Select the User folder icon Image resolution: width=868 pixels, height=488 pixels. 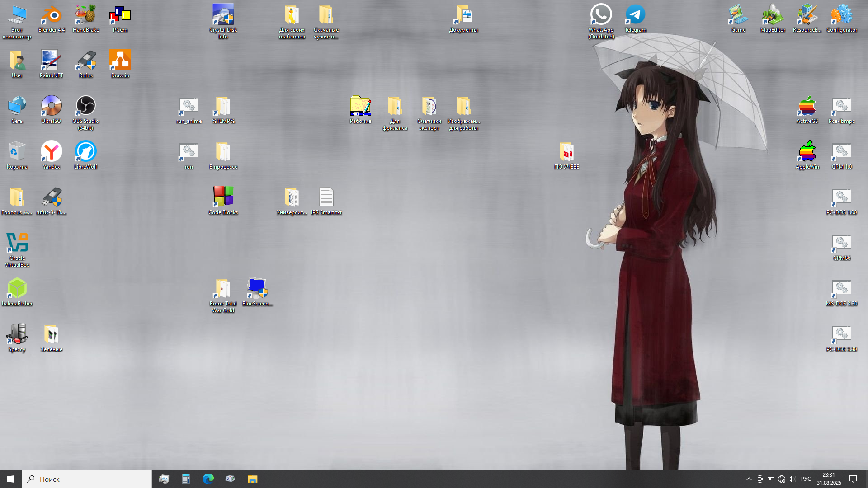pos(17,64)
